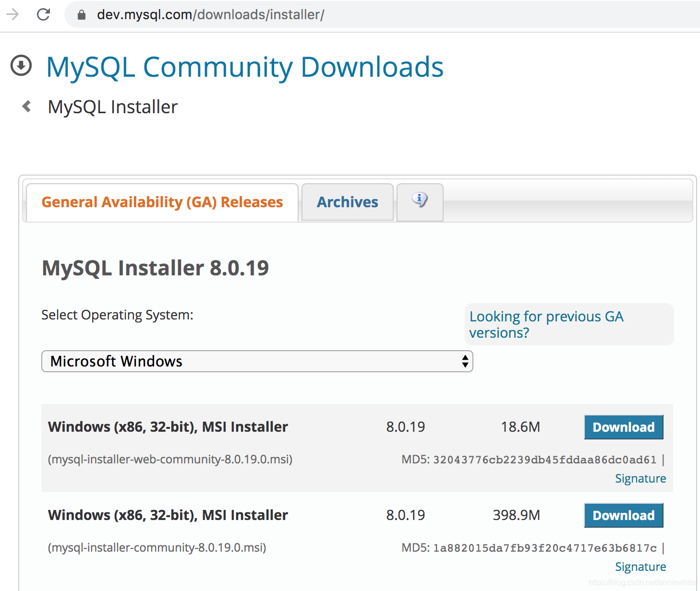The image size is (700, 591).
Task: Click the MD5 hash starting with 1a882015
Action: [x=544, y=548]
